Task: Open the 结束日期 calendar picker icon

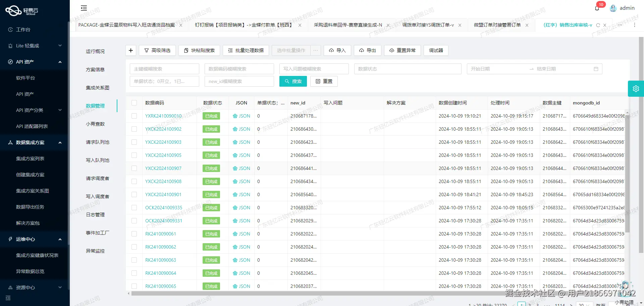Action: point(596,69)
